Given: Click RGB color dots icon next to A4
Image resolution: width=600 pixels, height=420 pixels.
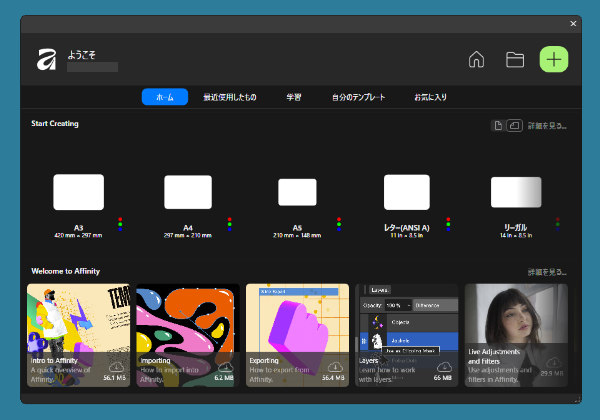Looking at the screenshot, I should pyautogui.click(x=230, y=224).
